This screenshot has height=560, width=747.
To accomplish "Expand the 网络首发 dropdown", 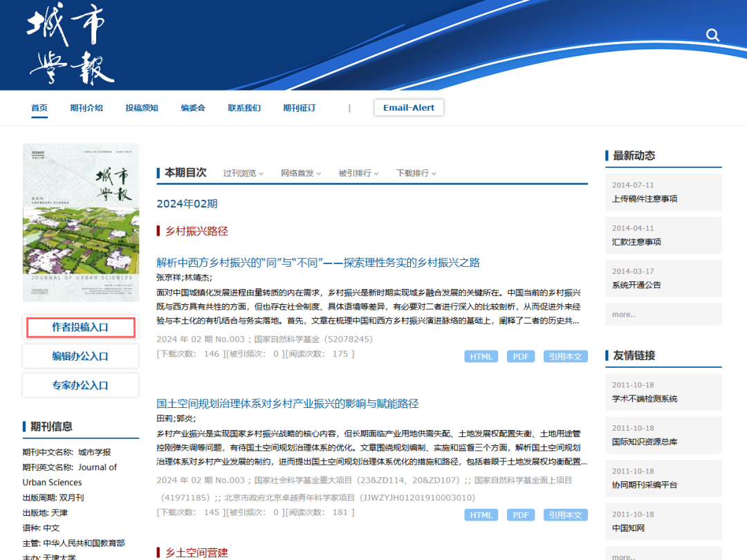I will click(301, 173).
